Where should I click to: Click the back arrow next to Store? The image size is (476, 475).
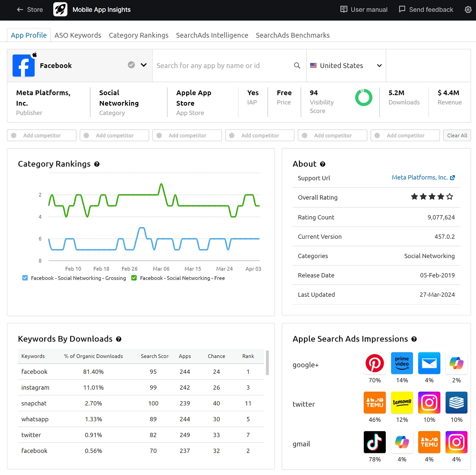coord(20,10)
